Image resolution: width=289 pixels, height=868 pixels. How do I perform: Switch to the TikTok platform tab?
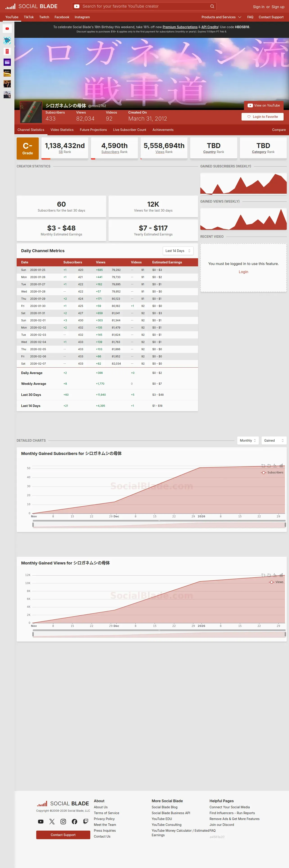coord(29,17)
